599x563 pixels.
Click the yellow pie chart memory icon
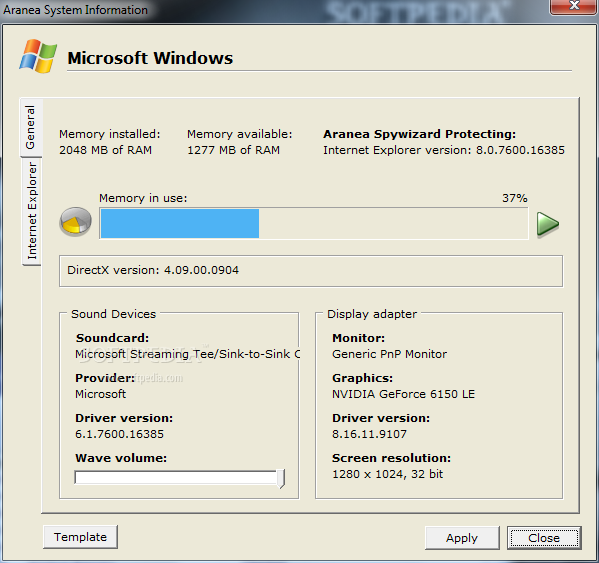tap(76, 222)
